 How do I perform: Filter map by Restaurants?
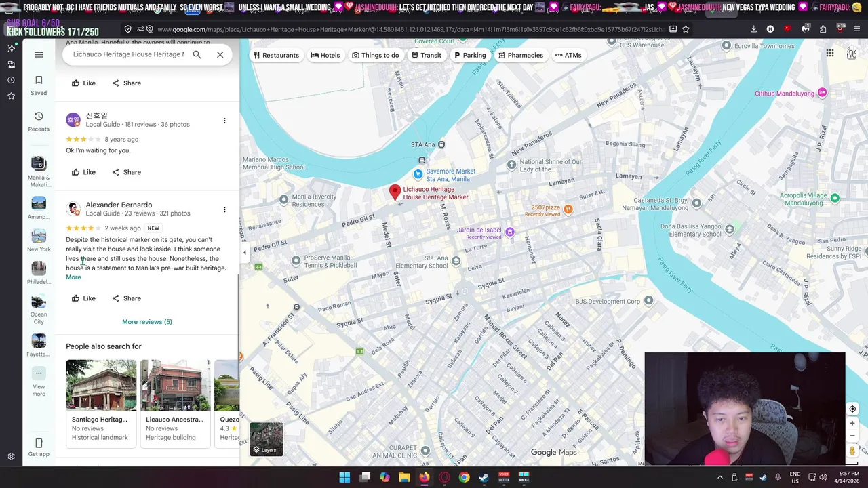point(276,55)
